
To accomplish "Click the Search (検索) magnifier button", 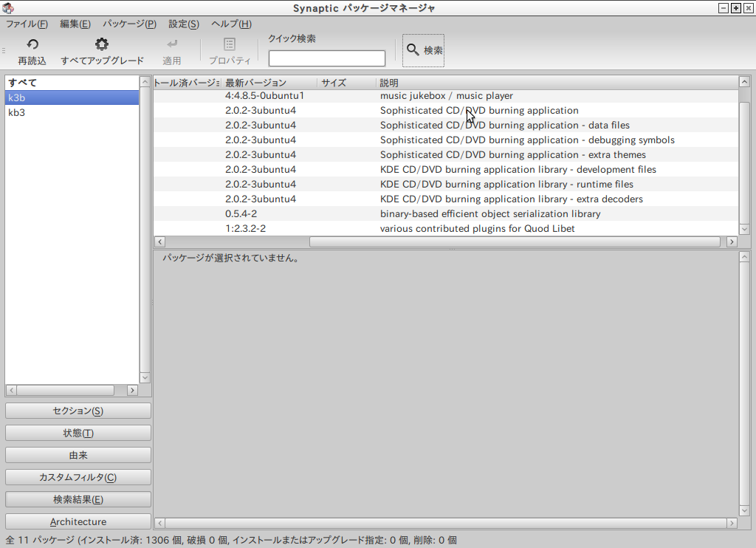I will 423,50.
